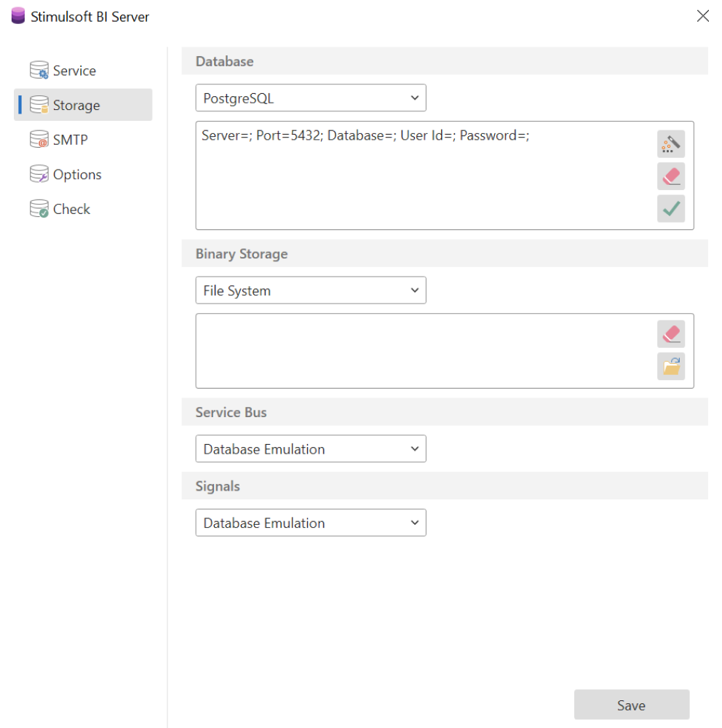Close the Stimulsoft BI Server window
The width and height of the screenshot is (722, 728).
tap(702, 16)
